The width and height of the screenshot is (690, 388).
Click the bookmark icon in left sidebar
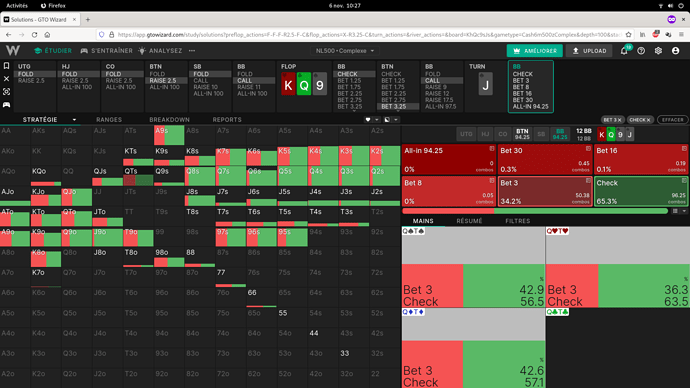(7, 66)
